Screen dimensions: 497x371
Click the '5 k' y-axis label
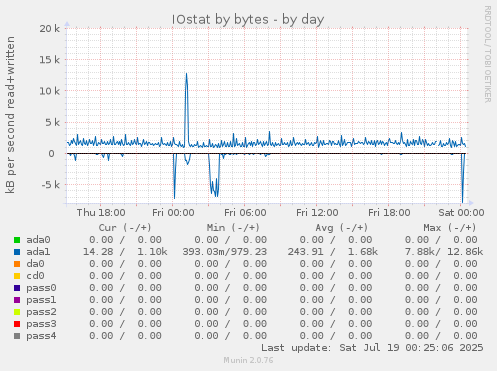point(53,122)
